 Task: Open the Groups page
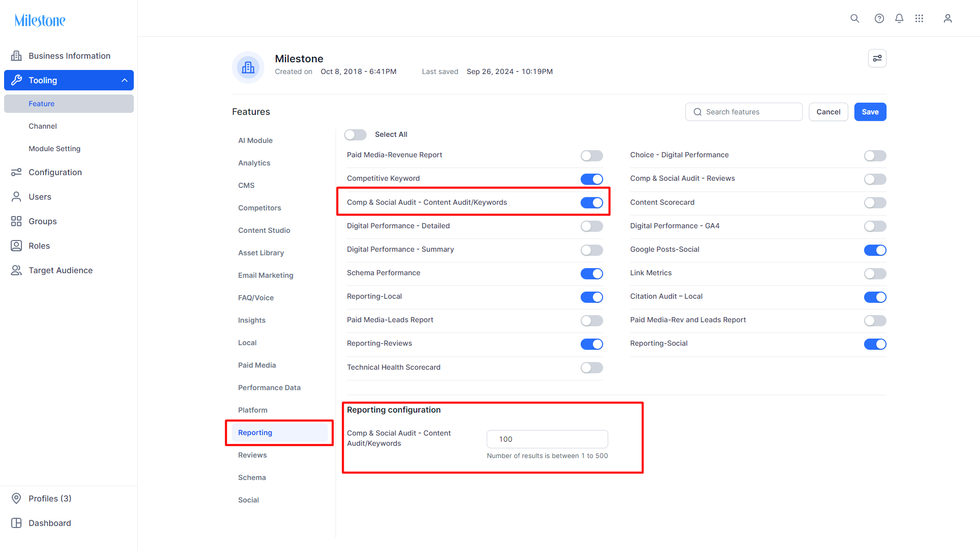point(69,221)
